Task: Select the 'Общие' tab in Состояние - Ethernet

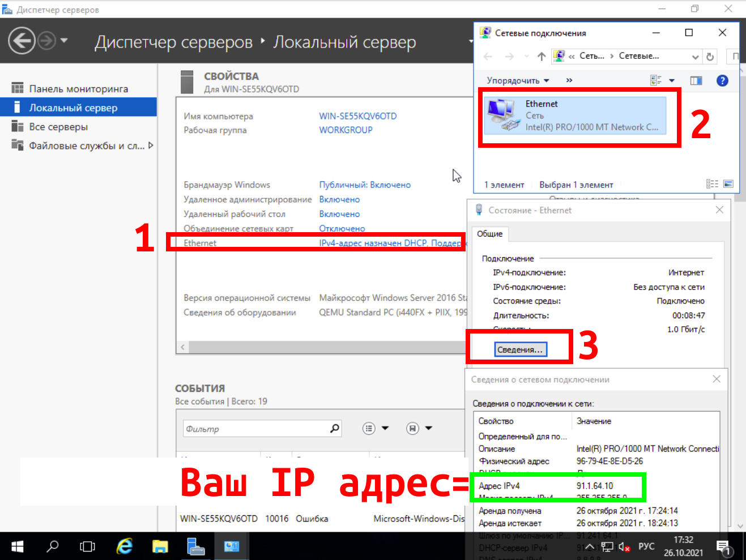Action: tap(490, 234)
